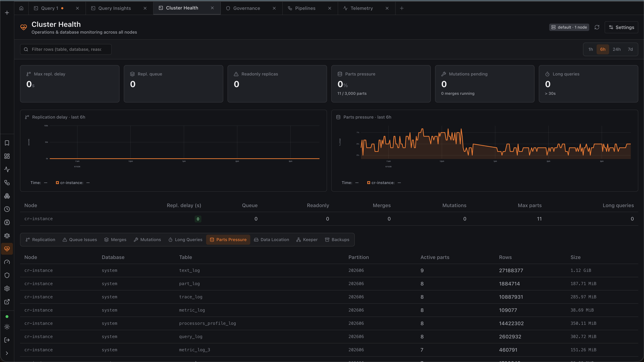Screen dimensions: 644x362
Task: Switch time range to 7d
Action: pyautogui.click(x=630, y=49)
